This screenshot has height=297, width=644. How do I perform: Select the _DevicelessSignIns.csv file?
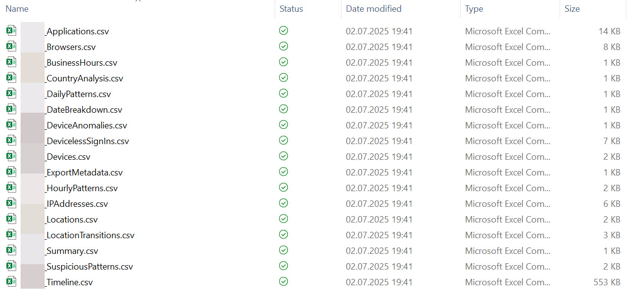click(x=87, y=141)
